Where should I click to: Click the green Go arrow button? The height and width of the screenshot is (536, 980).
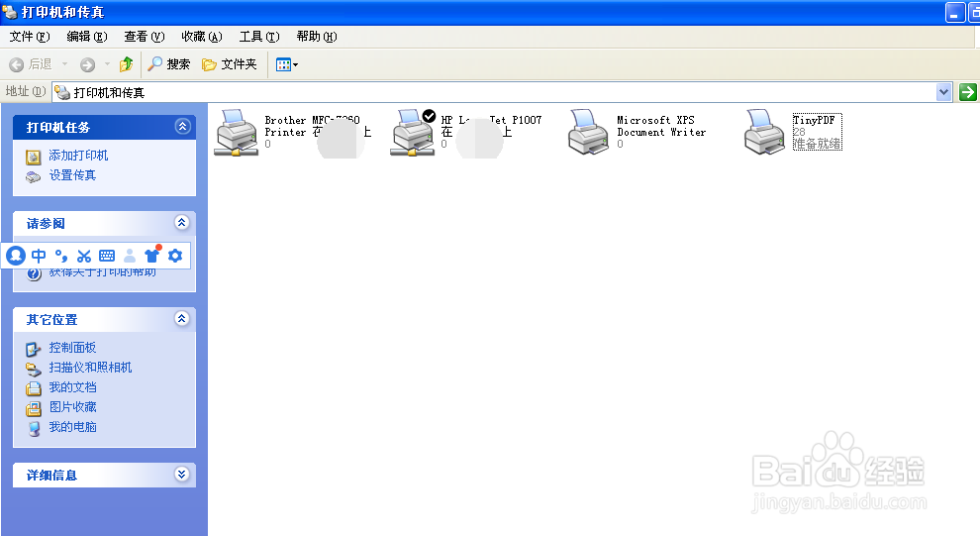tap(967, 92)
